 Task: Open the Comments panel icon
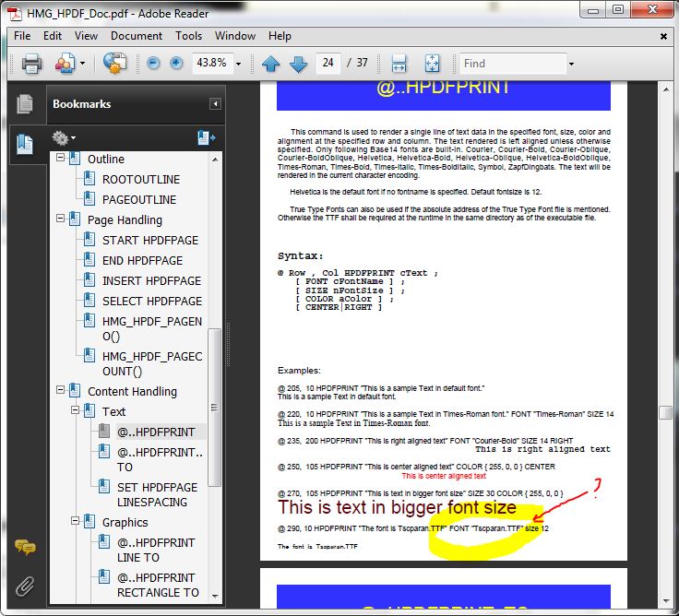pyautogui.click(x=25, y=548)
